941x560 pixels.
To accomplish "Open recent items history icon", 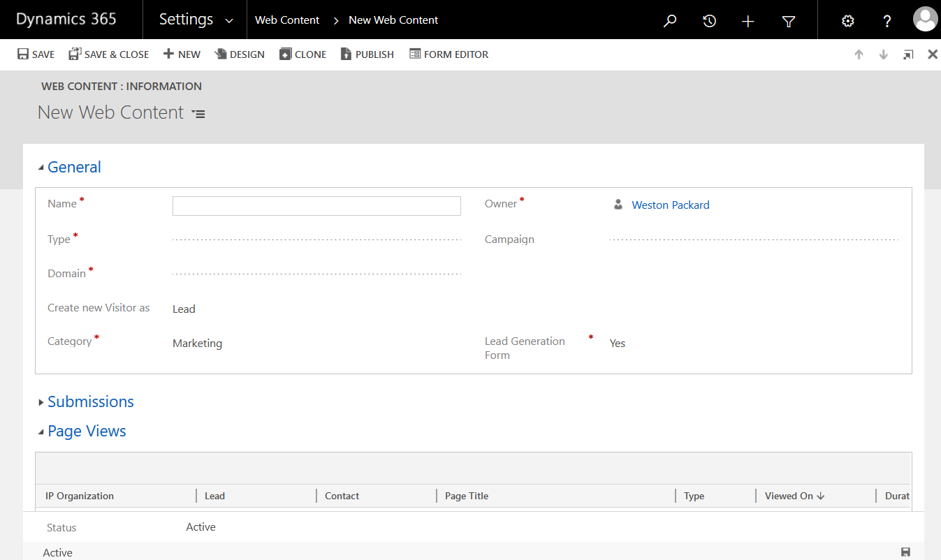I will [x=709, y=21].
